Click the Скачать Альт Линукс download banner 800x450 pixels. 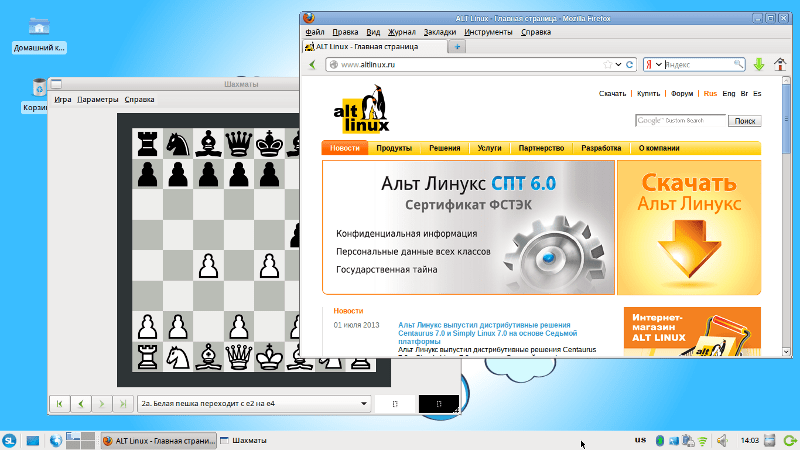tap(689, 228)
